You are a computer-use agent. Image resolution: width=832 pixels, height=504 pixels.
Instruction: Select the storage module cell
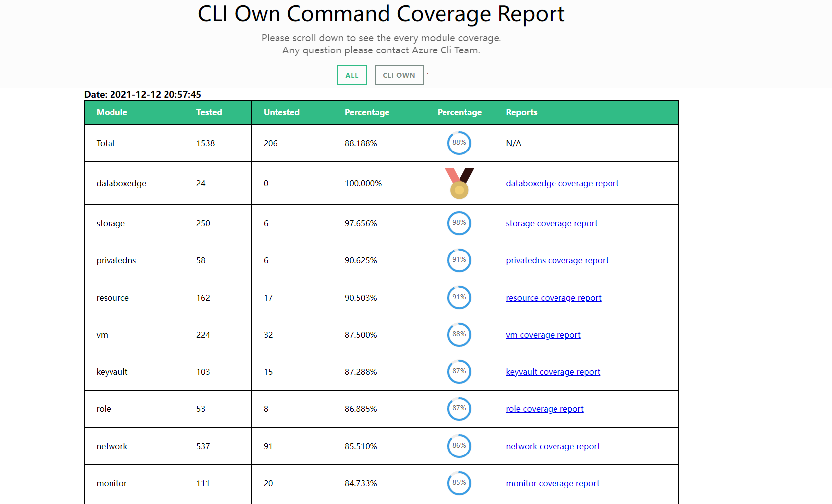click(134, 223)
